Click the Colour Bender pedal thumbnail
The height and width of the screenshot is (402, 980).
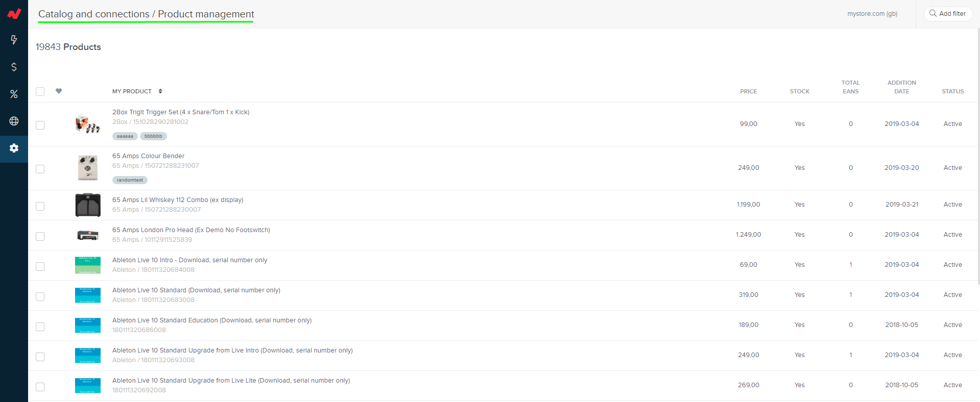pos(88,168)
